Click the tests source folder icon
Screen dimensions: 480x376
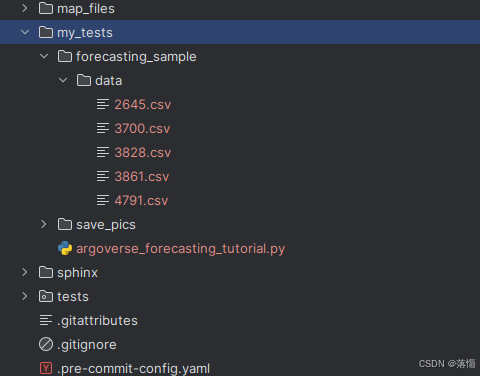tap(46, 296)
